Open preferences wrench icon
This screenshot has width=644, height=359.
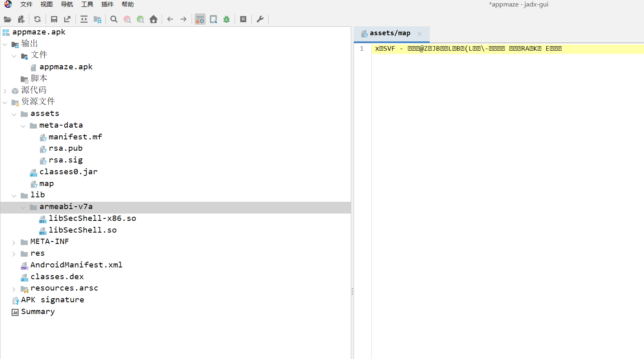click(x=260, y=19)
